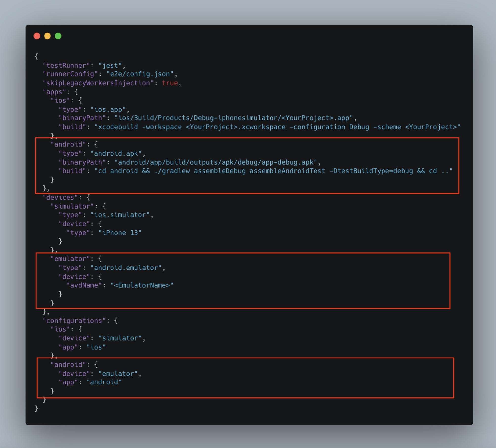Click the "skipLegacyWorkersInjection" key
Viewport: 496px width, 448px height.
pos(98,83)
